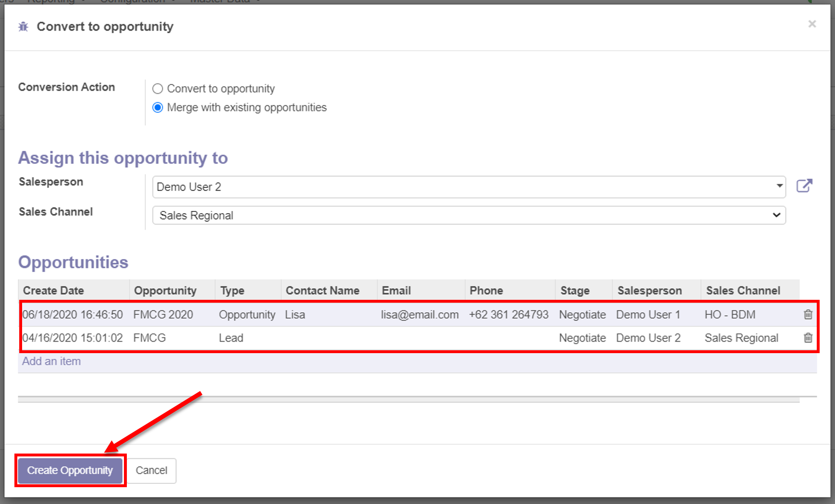Click the 04/16/2020 15:01:02 date cell
835x504 pixels.
point(73,338)
